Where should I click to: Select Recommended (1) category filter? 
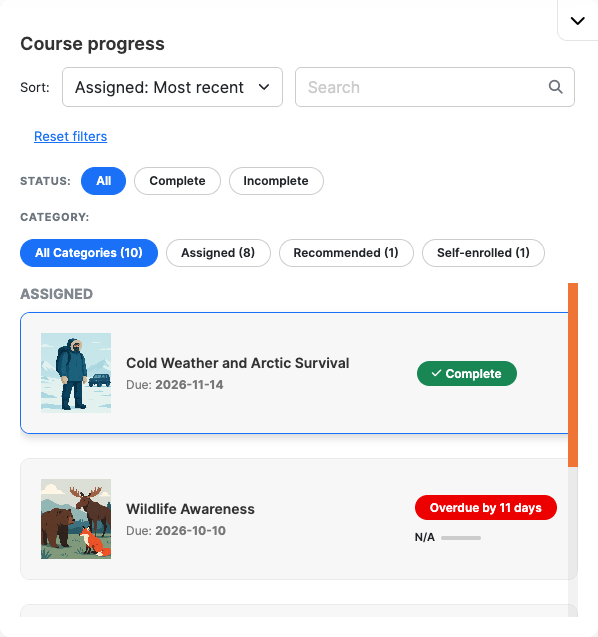(346, 253)
